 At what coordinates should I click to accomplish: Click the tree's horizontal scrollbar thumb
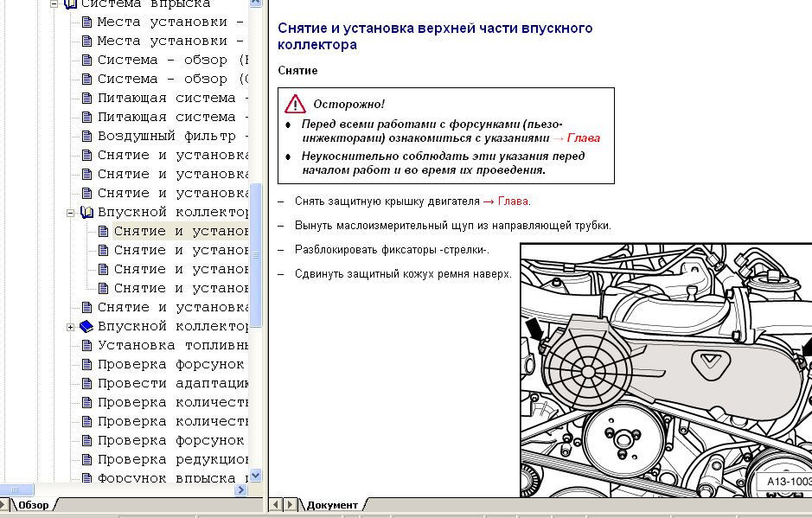15,489
